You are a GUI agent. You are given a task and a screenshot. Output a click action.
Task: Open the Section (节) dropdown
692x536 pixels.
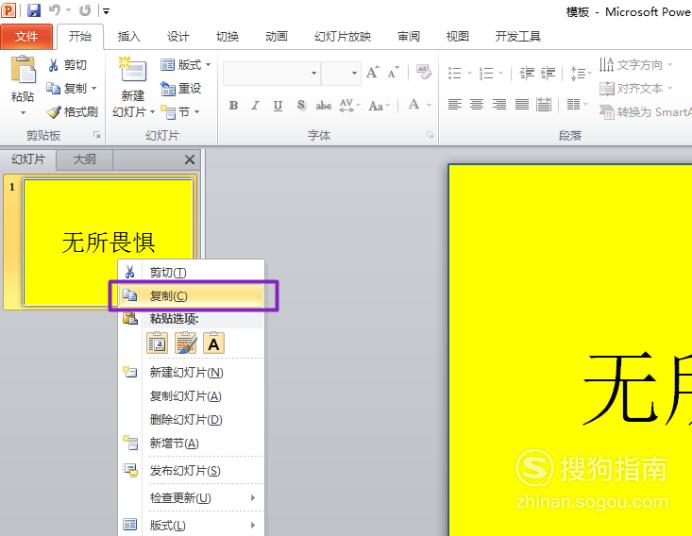pyautogui.click(x=180, y=112)
